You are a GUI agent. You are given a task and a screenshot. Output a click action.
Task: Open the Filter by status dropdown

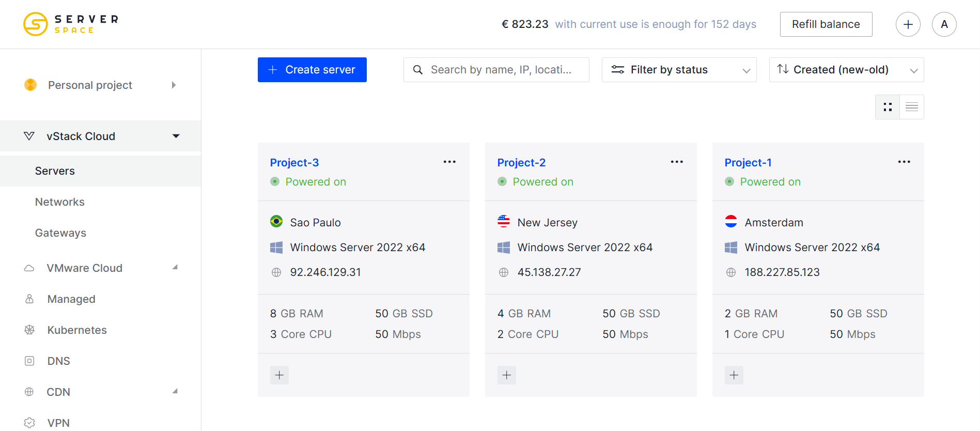(679, 70)
